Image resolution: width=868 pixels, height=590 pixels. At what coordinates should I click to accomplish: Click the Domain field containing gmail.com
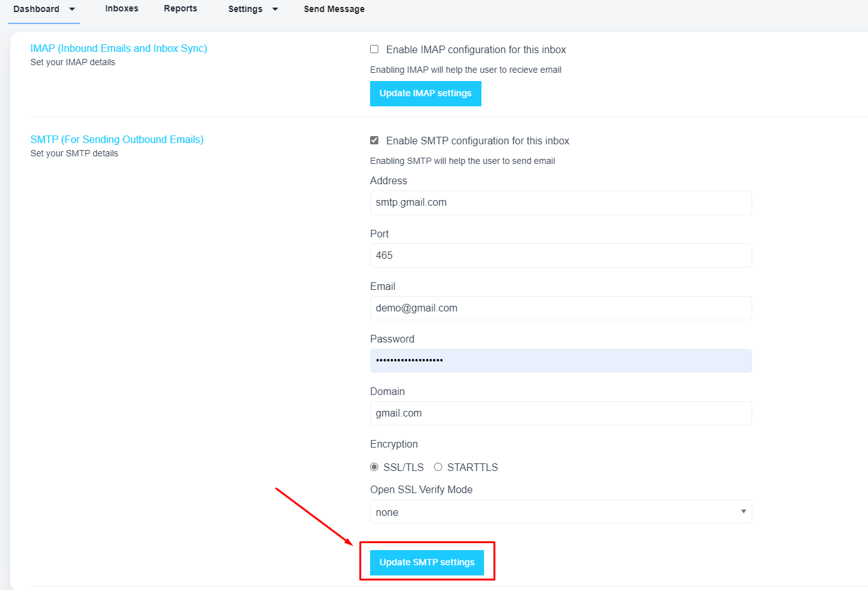[x=561, y=413]
